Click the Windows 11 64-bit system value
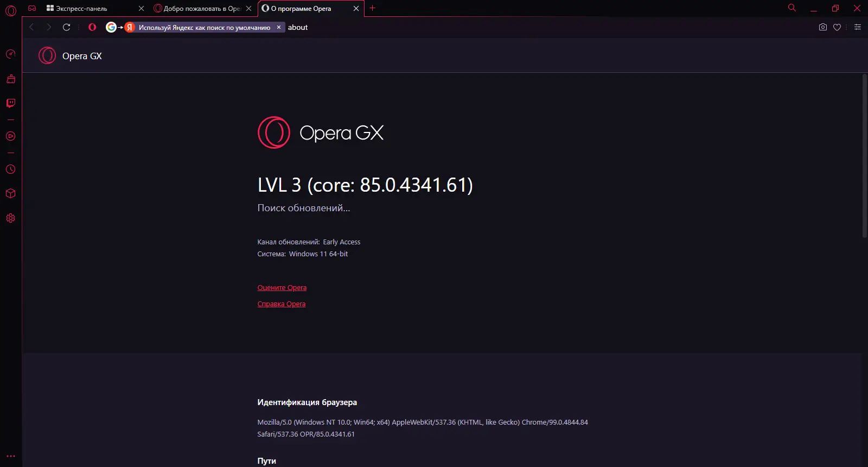The image size is (868, 467). point(318,254)
